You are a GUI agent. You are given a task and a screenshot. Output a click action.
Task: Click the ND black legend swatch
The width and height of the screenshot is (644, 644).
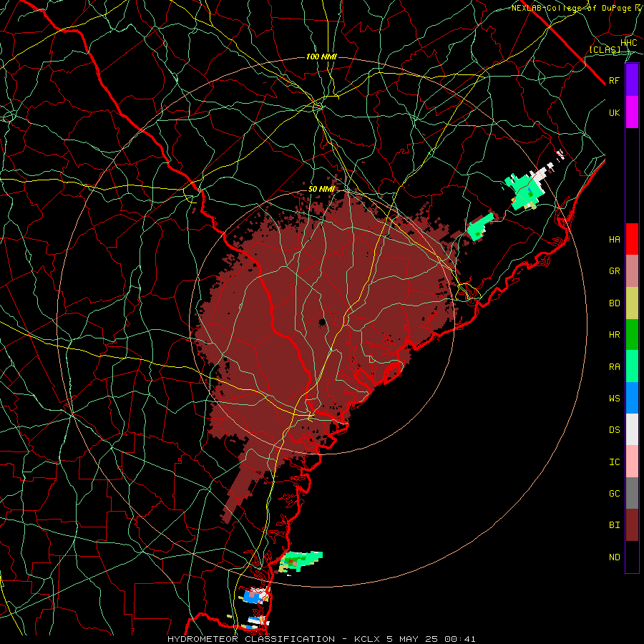(x=632, y=557)
